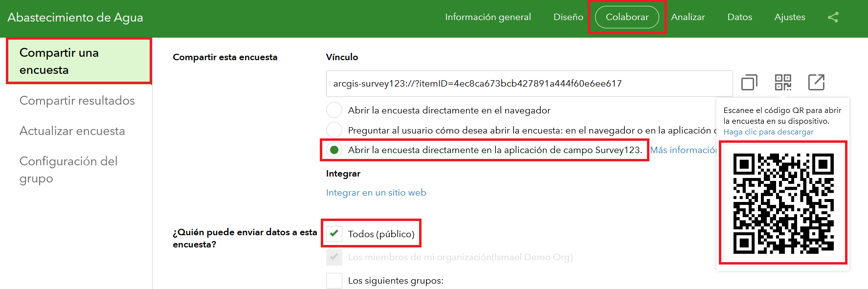Click the QR code image

783,203
